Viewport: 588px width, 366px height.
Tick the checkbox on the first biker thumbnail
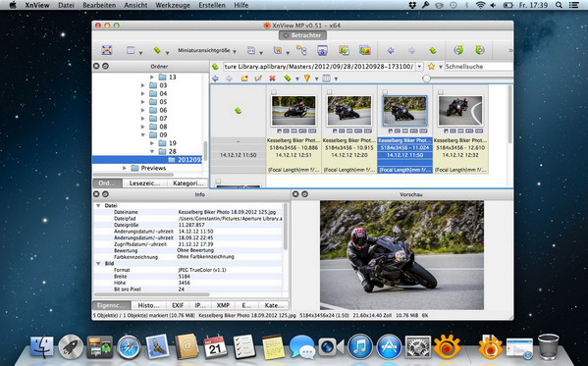click(x=274, y=92)
